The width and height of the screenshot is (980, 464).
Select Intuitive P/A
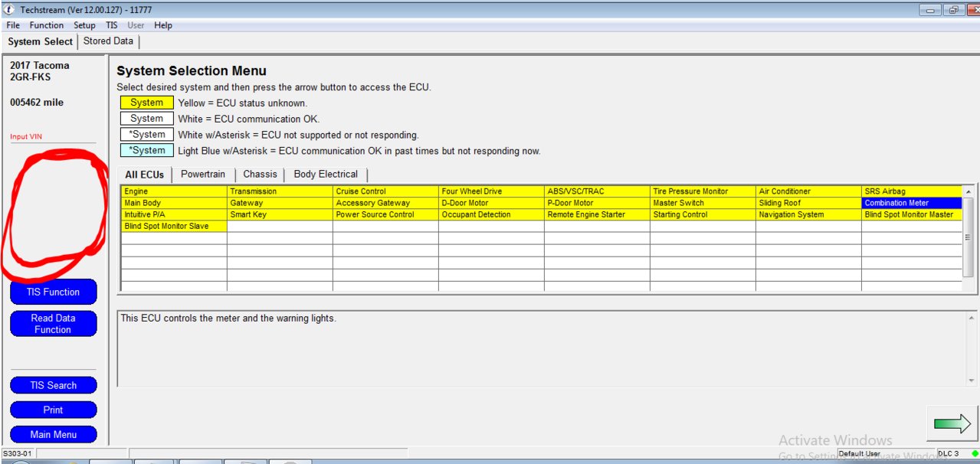(175, 214)
